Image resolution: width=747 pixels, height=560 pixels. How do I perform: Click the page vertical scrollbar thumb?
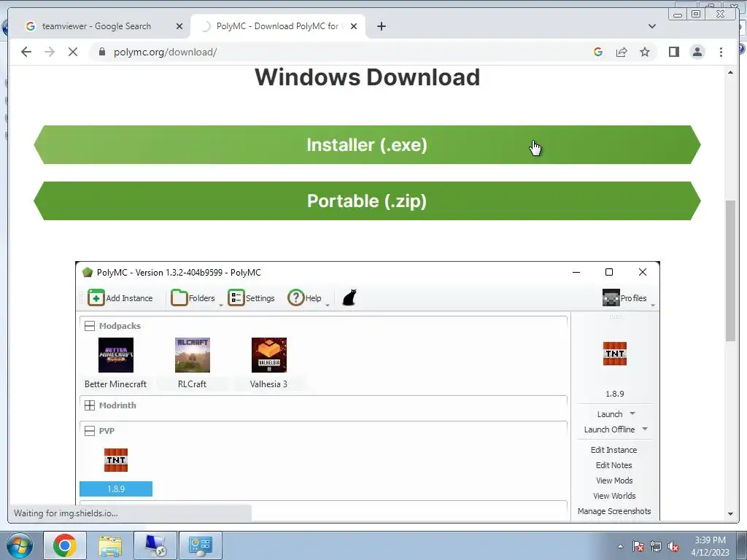pos(730,271)
